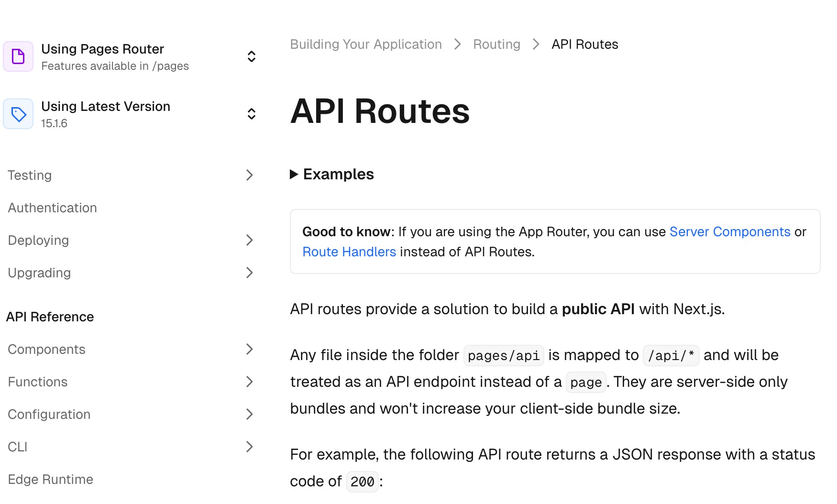Click the 'Features available in /pages' subtitle

[x=115, y=66]
